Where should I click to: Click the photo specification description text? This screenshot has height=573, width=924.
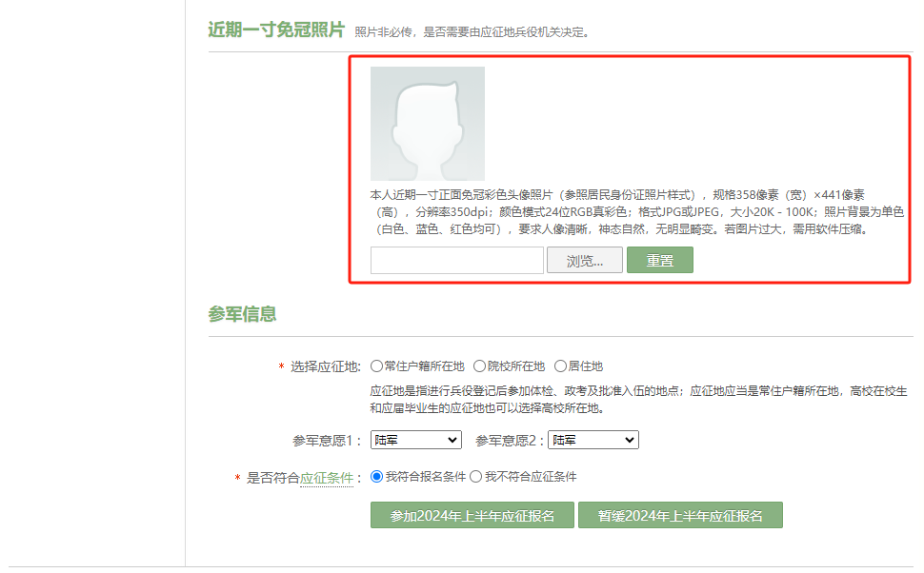click(x=636, y=211)
